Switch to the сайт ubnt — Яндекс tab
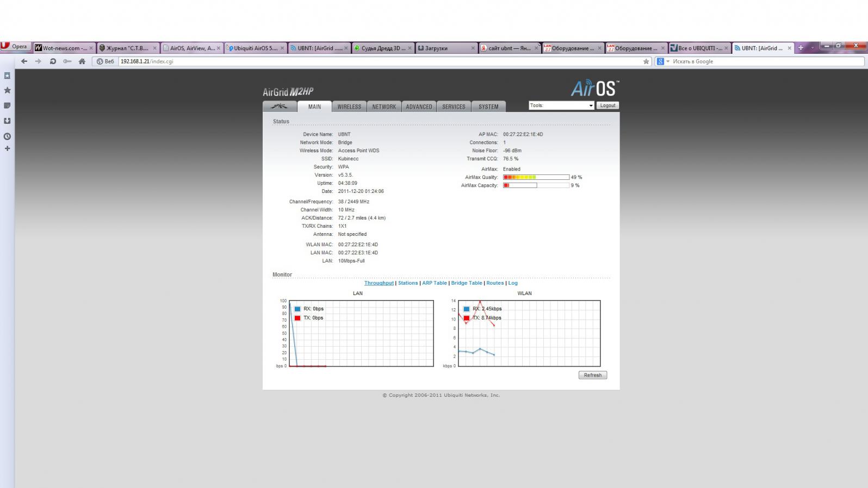The width and height of the screenshot is (868, 488). [510, 48]
